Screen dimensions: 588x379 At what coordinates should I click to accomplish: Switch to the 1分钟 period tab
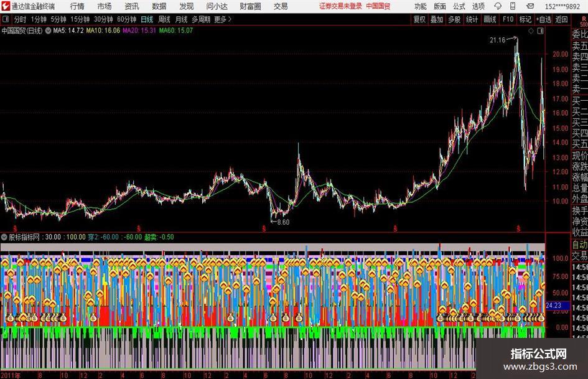tap(39, 19)
